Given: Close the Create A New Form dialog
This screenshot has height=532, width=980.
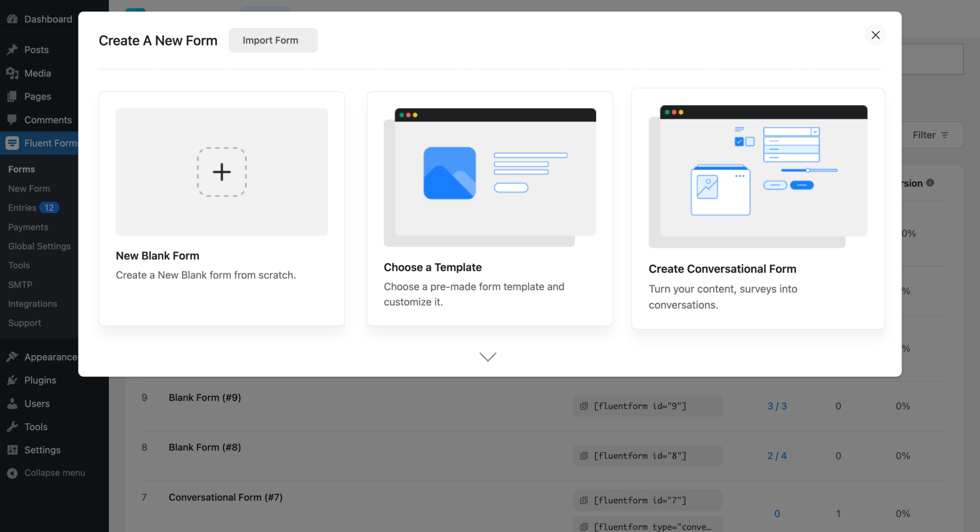Looking at the screenshot, I should pyautogui.click(x=875, y=34).
